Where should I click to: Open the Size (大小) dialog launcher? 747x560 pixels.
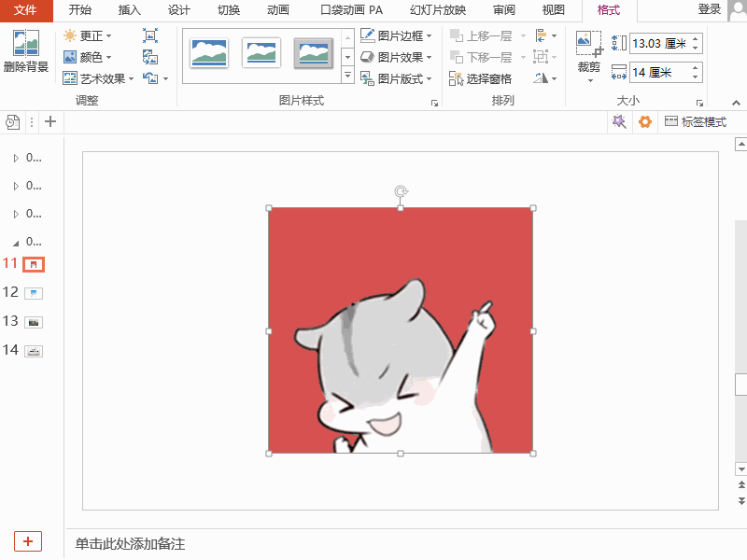[x=699, y=103]
